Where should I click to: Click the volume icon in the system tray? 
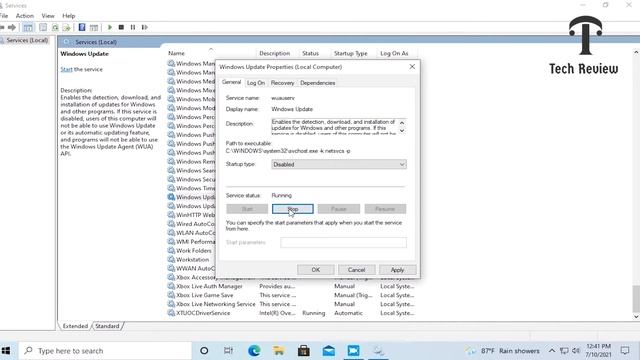[x=576, y=351]
